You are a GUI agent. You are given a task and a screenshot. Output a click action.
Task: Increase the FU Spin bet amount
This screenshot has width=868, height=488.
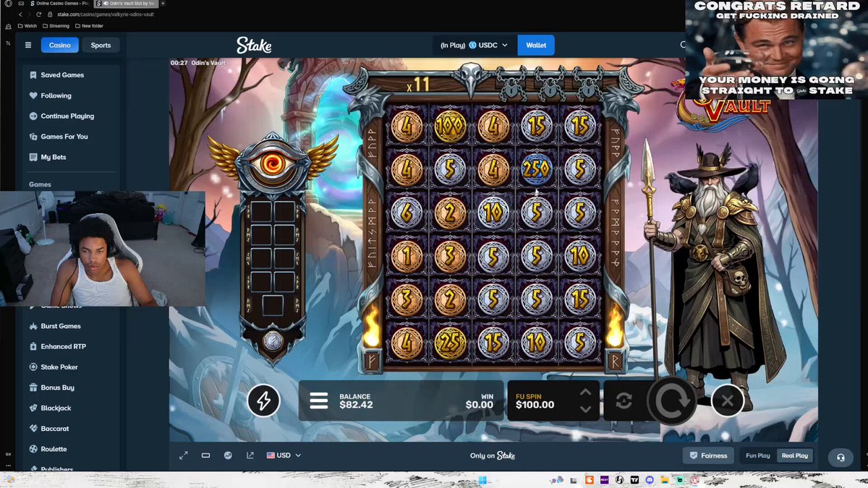586,393
